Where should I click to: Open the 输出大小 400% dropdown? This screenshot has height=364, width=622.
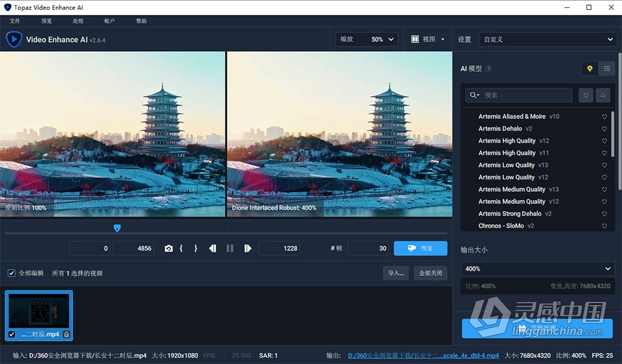point(538,269)
